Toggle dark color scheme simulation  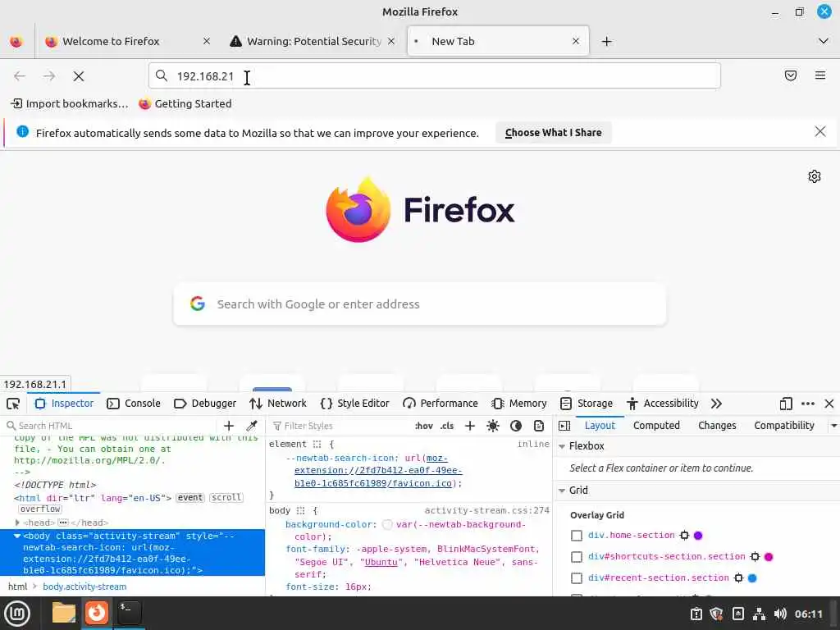click(x=516, y=426)
